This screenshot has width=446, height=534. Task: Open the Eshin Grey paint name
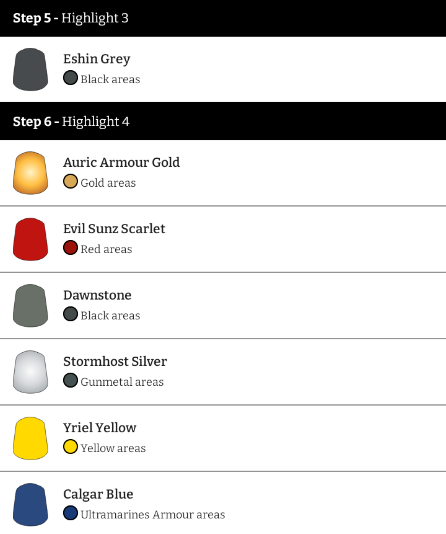click(97, 59)
